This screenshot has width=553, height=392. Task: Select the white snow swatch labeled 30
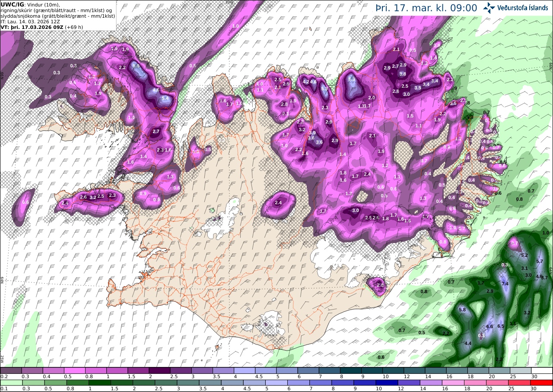[x=542, y=370]
